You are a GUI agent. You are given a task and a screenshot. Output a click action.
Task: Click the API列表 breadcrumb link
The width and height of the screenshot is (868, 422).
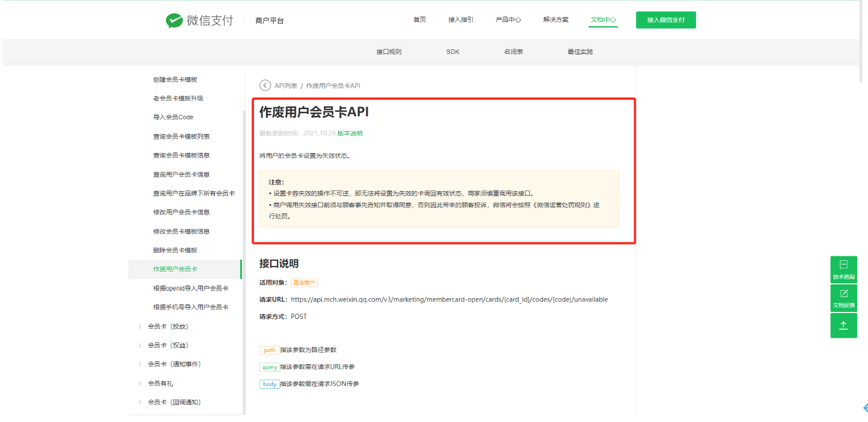tap(286, 86)
